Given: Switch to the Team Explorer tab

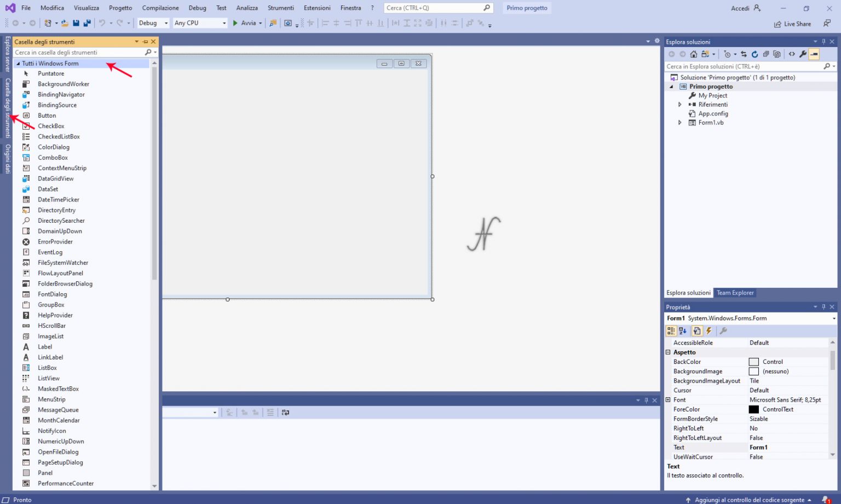Looking at the screenshot, I should point(735,293).
